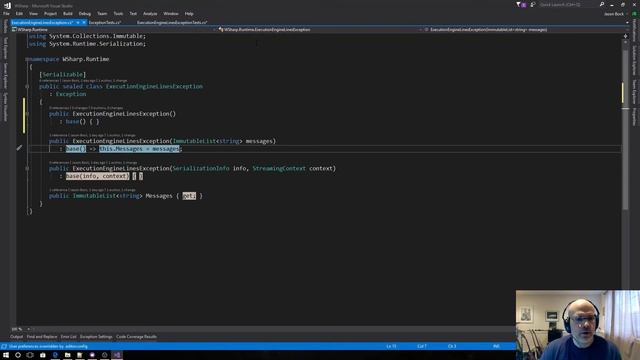The width and height of the screenshot is (640, 360).
Task: Close the active ExecutionEngineLinesException.cs tab
Action: pyautogui.click(x=84, y=22)
